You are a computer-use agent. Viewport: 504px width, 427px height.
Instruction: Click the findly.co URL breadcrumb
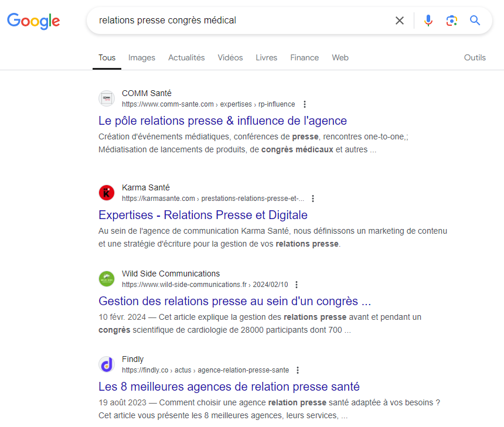pos(205,370)
